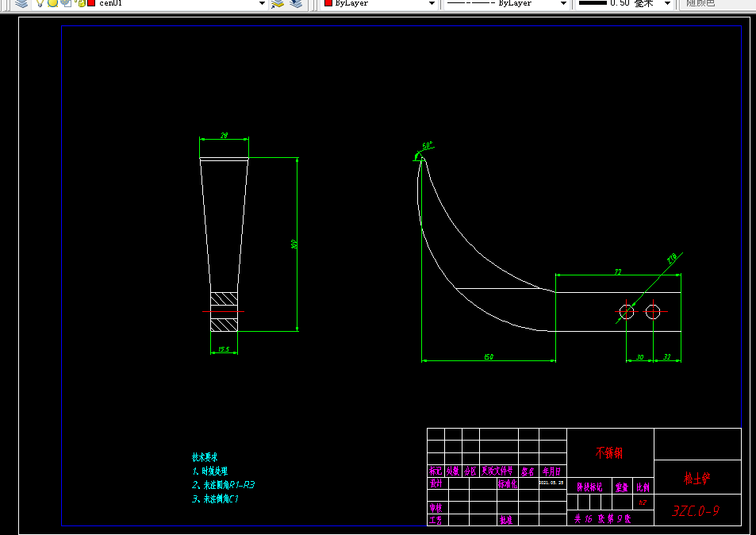Viewport: 756px width, 535px height.
Task: Toggle layer viewport freeze icon
Action: (66, 3)
